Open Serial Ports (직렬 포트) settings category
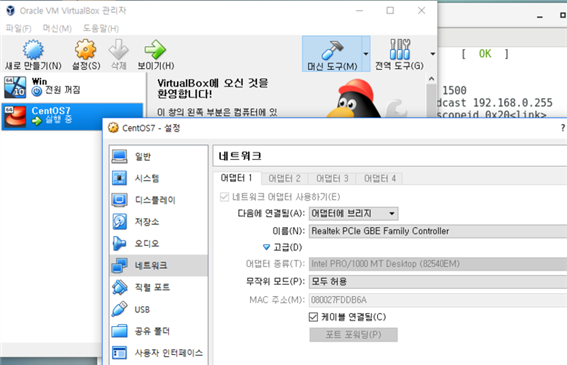 [158, 287]
